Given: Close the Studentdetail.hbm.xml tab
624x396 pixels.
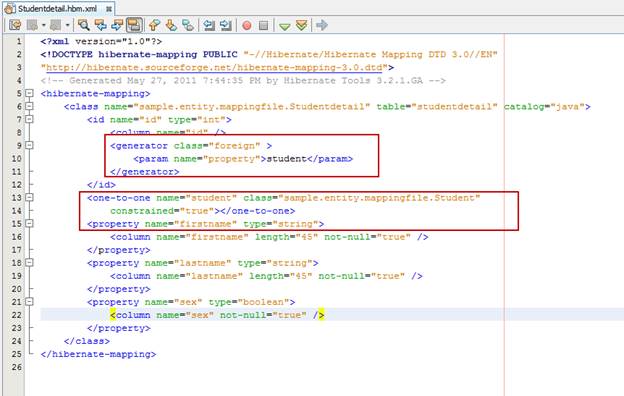Looking at the screenshot, I should click(x=108, y=8).
